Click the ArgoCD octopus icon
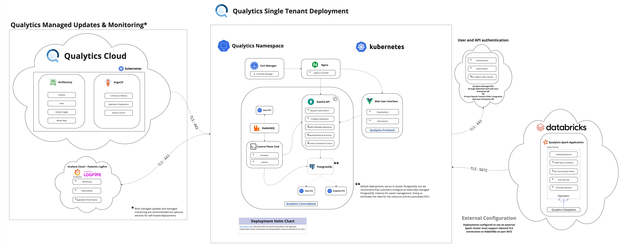 pos(108,82)
